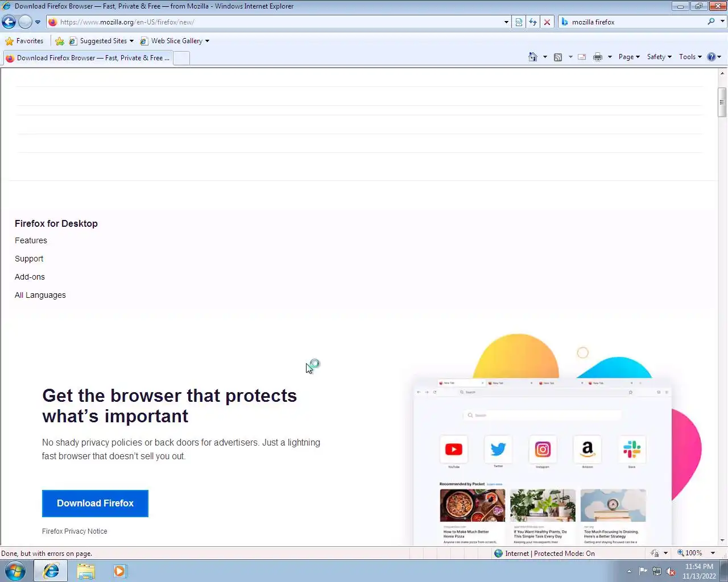
Task: Click the Home icon in command bar
Action: click(533, 57)
